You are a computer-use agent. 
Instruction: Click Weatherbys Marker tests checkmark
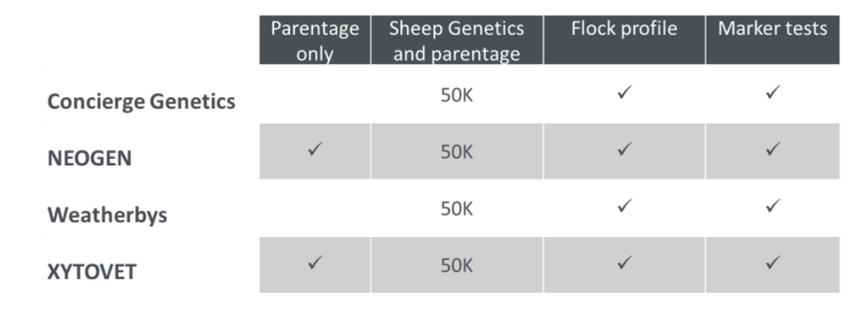pos(773,205)
